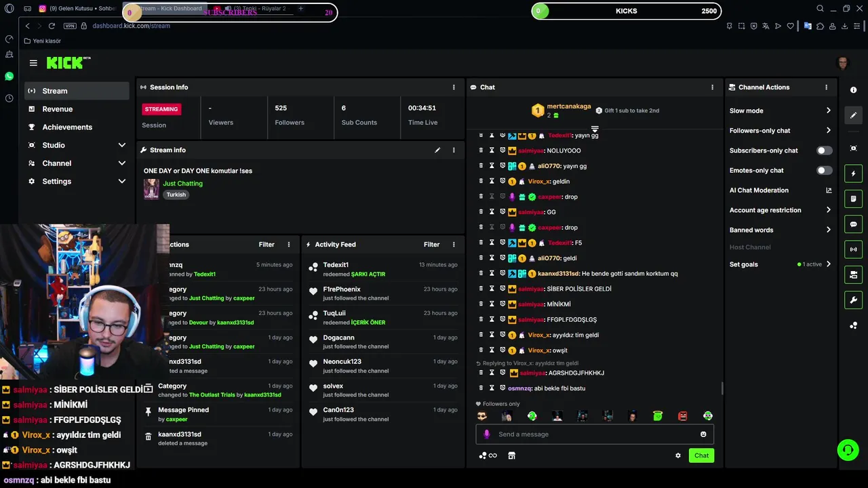Open Achievements in the sidebar
The height and width of the screenshot is (488, 868).
pos(77,127)
